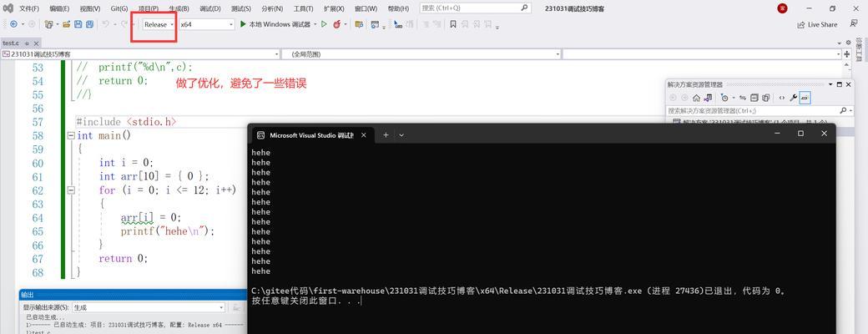Open the 工具(T) menu
Viewport: 868px width, 334px height.
303,9
